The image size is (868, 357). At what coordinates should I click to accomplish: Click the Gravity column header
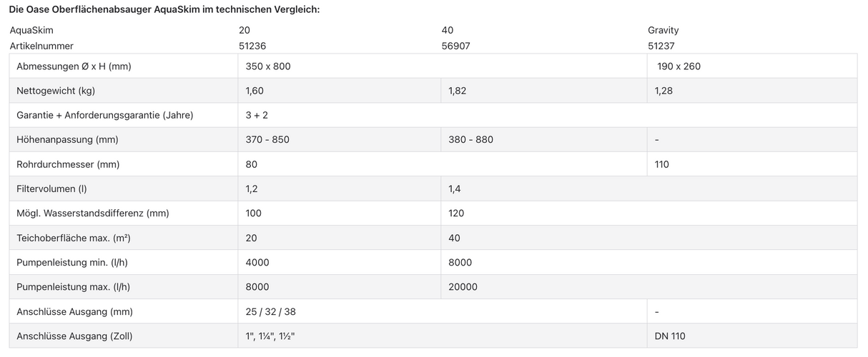[663, 30]
